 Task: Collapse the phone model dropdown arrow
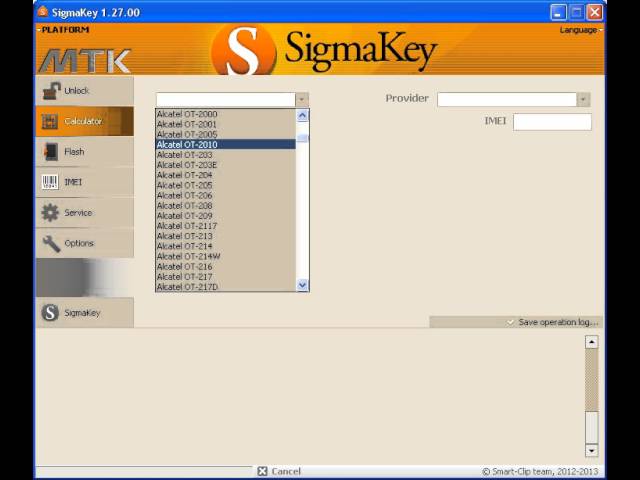[302, 100]
